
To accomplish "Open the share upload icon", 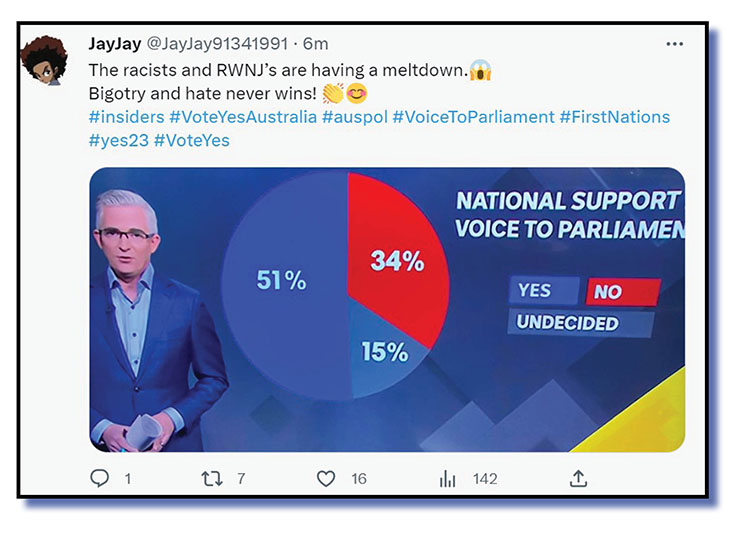I will (x=578, y=479).
